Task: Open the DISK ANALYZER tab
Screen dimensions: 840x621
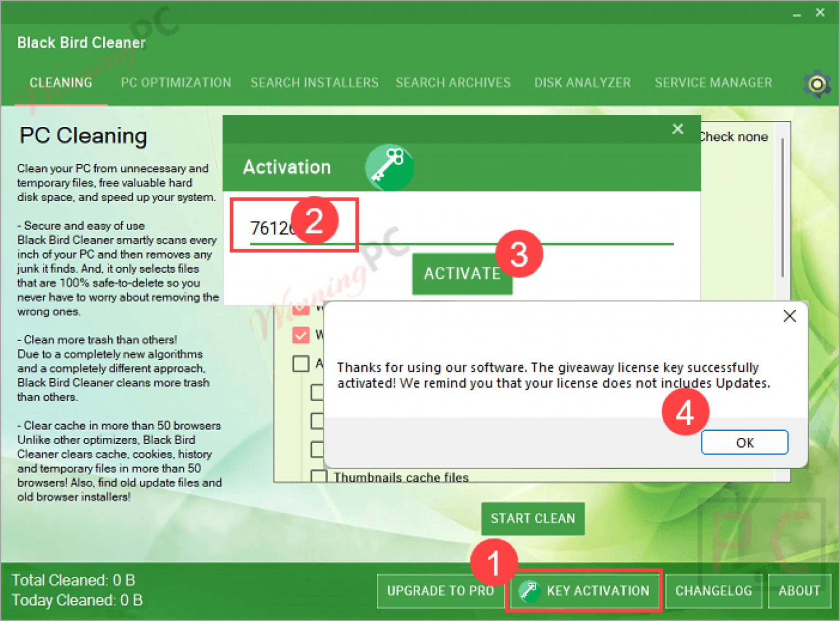Action: click(582, 83)
